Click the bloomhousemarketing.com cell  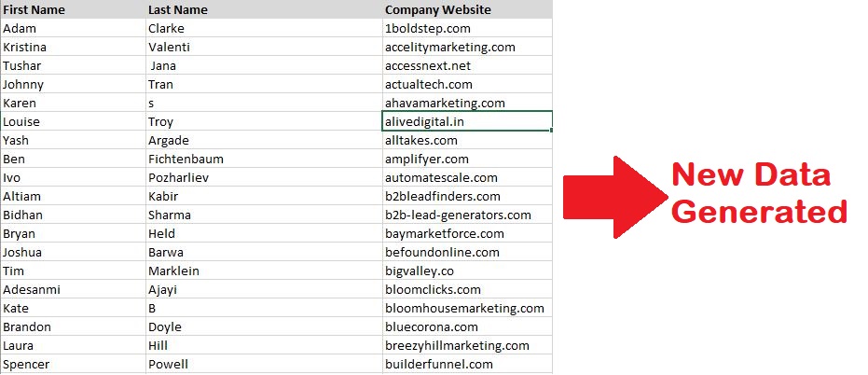pyautogui.click(x=467, y=309)
